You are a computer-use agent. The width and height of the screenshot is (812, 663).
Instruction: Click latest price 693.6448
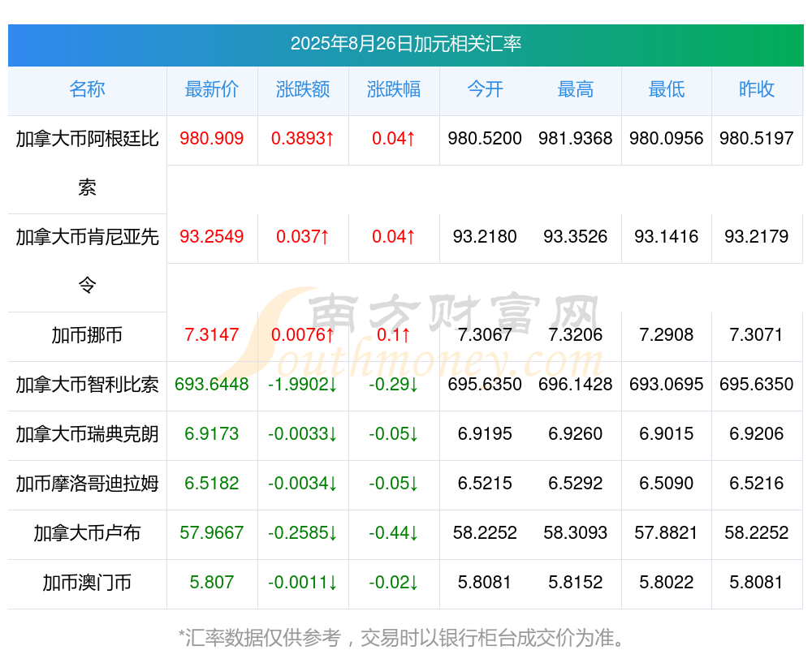pyautogui.click(x=212, y=385)
